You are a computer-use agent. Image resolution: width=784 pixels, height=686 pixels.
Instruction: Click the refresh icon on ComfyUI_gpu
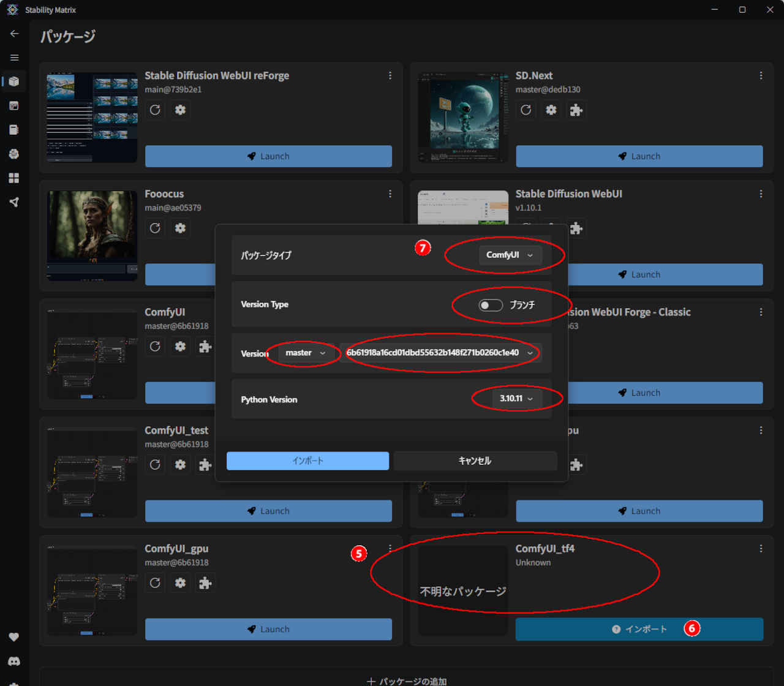(x=155, y=582)
